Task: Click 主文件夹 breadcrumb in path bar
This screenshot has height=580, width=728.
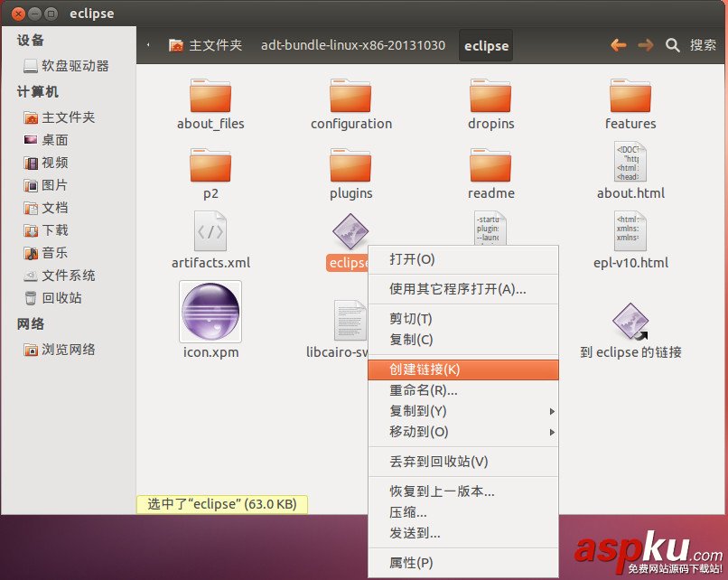Action: pos(205,45)
